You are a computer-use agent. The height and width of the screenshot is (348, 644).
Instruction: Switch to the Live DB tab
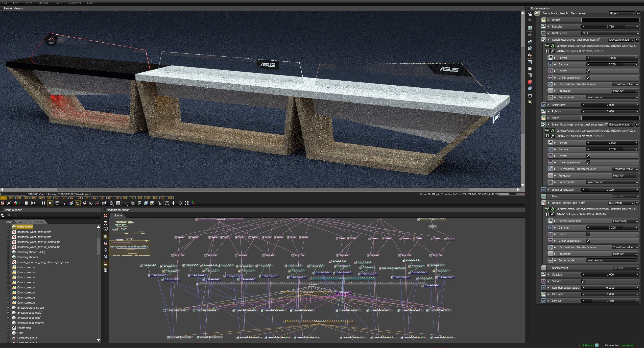22,222
